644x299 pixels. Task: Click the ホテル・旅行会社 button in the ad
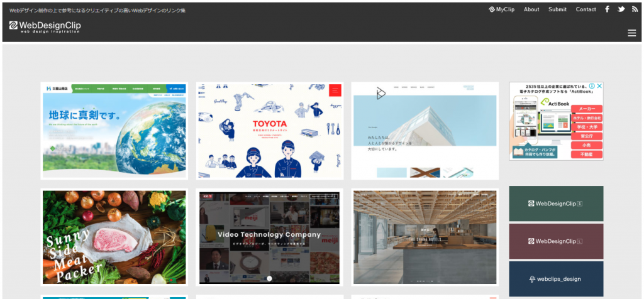pos(587,117)
